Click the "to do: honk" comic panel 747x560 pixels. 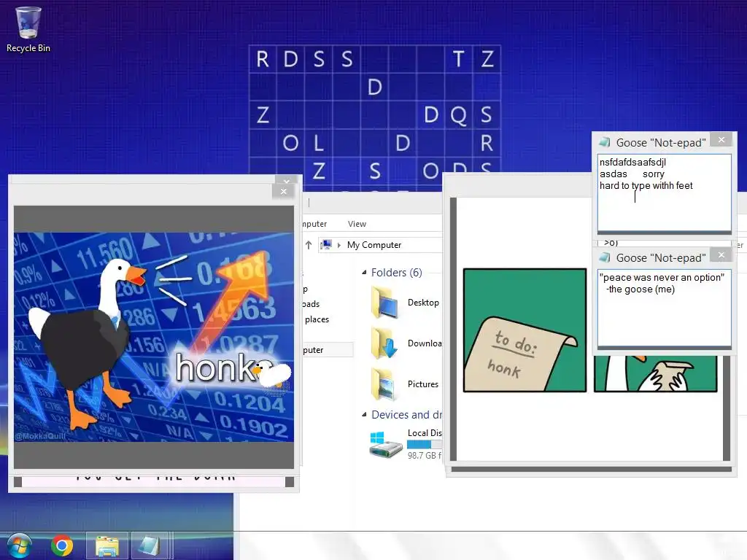click(x=525, y=330)
